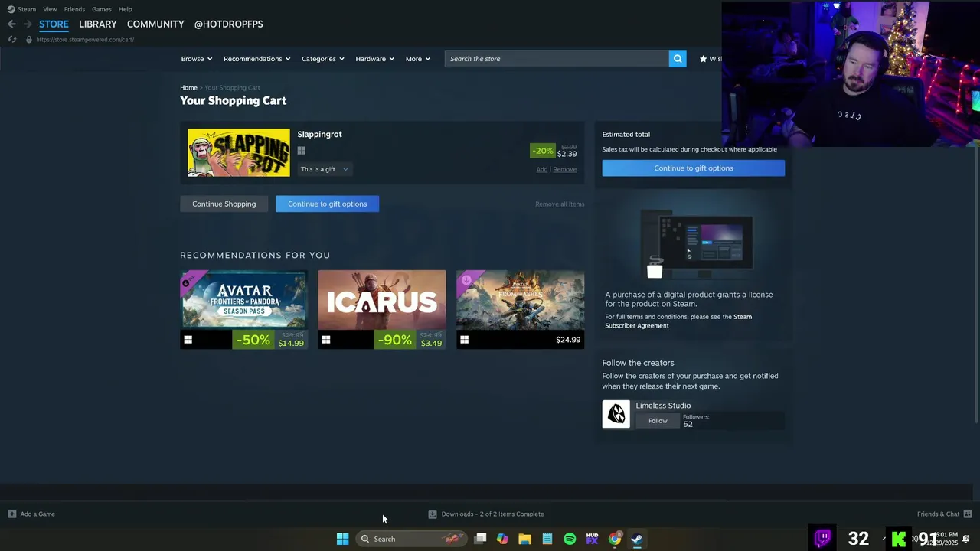Open the ICARUS recommendation card

(x=381, y=309)
